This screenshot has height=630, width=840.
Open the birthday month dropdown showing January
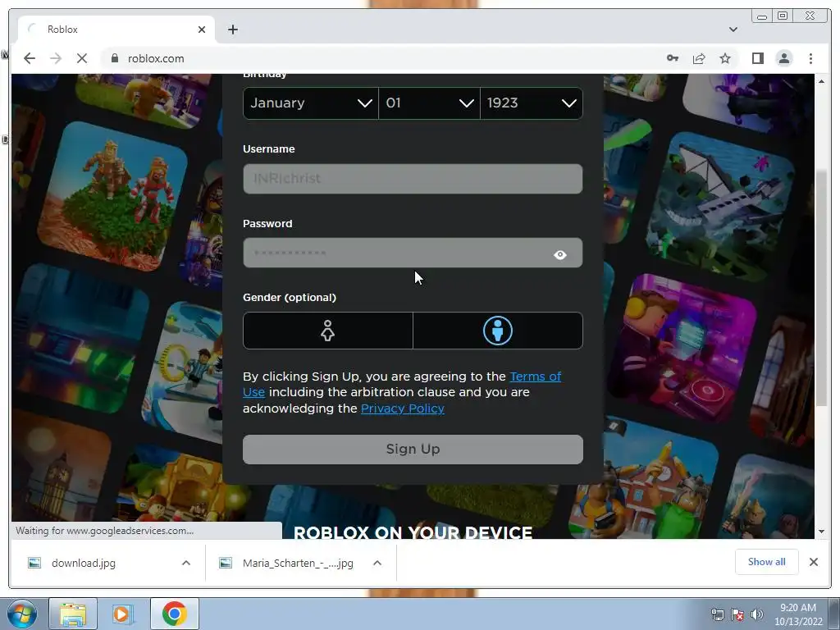(x=311, y=103)
